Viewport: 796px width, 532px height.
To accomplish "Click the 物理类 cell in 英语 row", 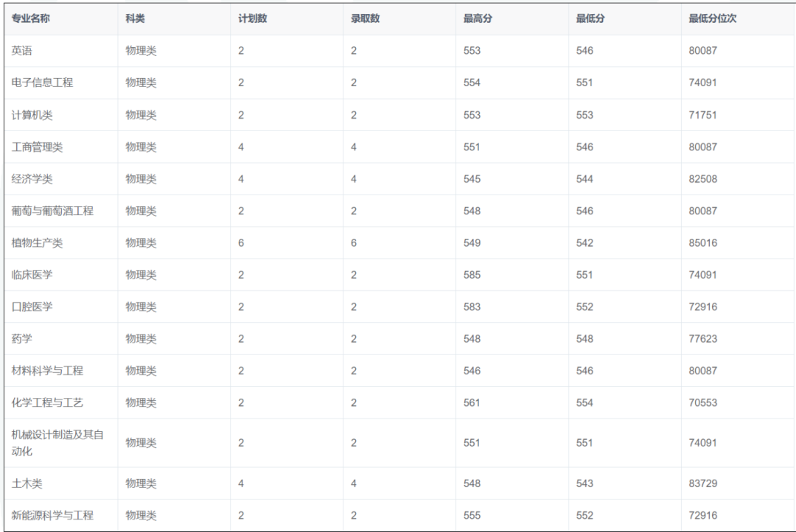I will pyautogui.click(x=141, y=50).
